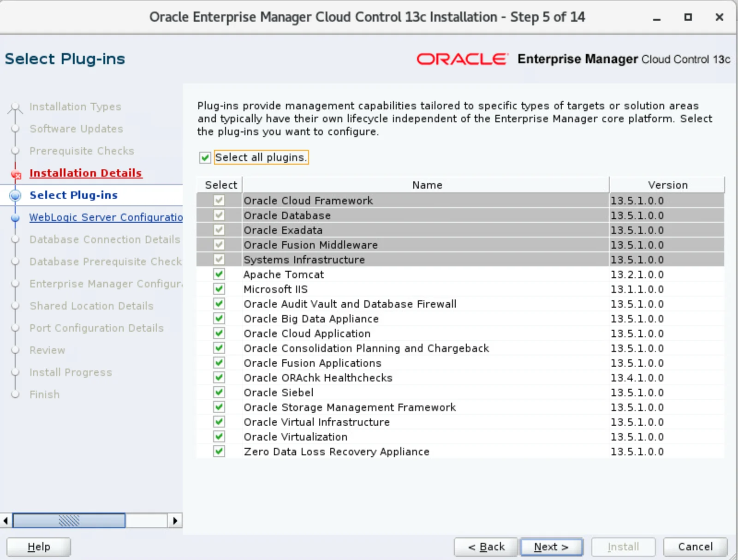
Task: Click sidebar scrollbar left arrow
Action: [x=6, y=521]
